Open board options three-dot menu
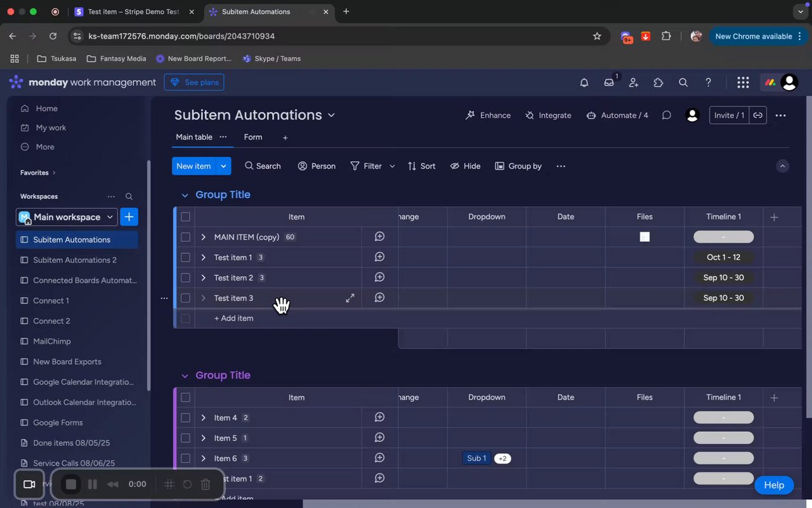 [780, 115]
